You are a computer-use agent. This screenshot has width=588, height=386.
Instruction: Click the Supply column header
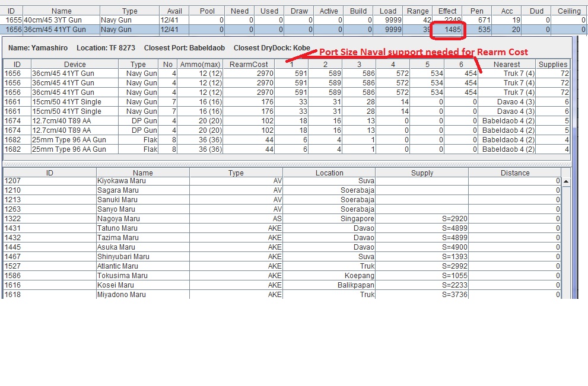coord(422,173)
